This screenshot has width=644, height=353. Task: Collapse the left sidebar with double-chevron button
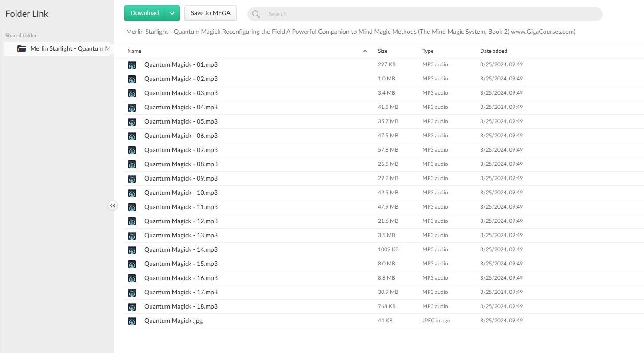[113, 205]
